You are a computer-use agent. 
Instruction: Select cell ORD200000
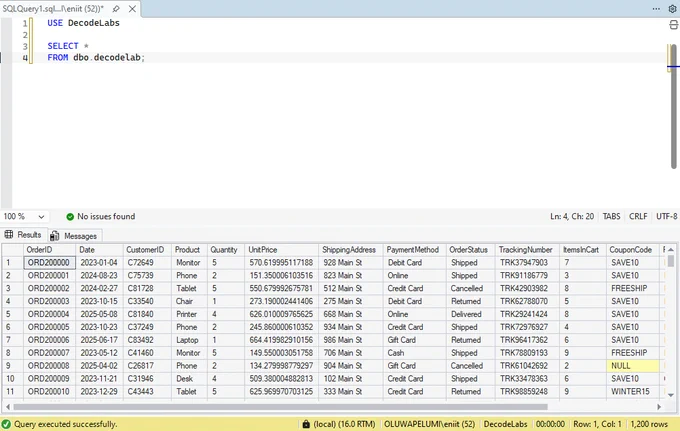pyautogui.click(x=49, y=263)
